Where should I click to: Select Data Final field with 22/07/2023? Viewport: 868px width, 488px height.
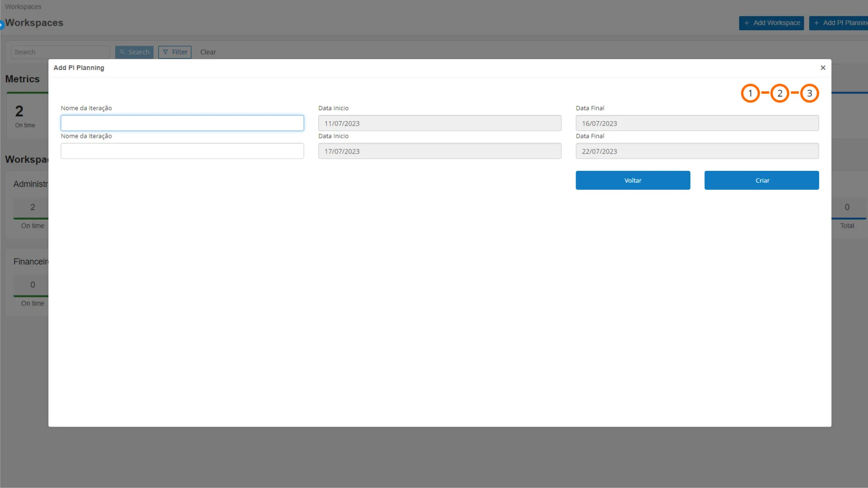(697, 151)
